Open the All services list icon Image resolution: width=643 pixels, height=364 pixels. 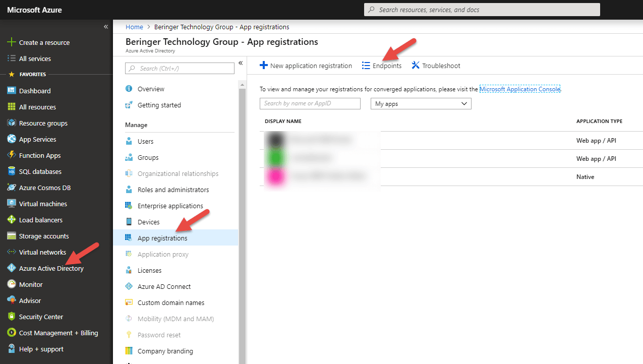[11, 58]
